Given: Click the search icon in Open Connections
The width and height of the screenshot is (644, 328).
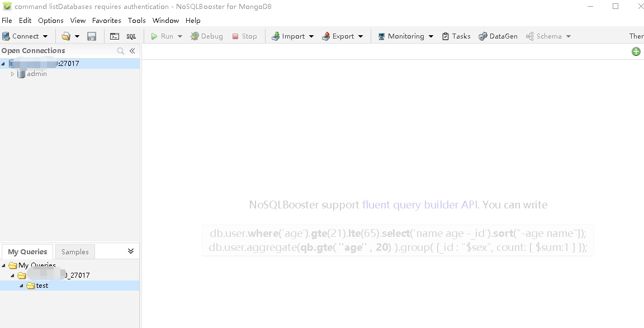Looking at the screenshot, I should coord(120,51).
